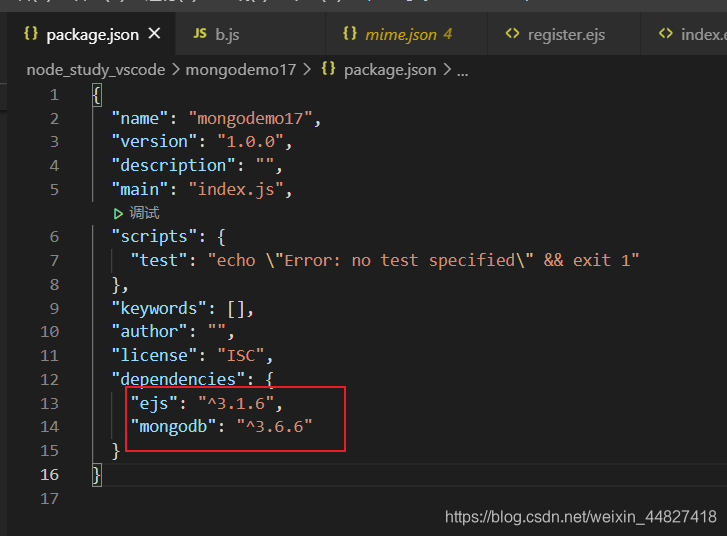Click the closing brace on line 16
Screen dimensions: 727x536
97,475
